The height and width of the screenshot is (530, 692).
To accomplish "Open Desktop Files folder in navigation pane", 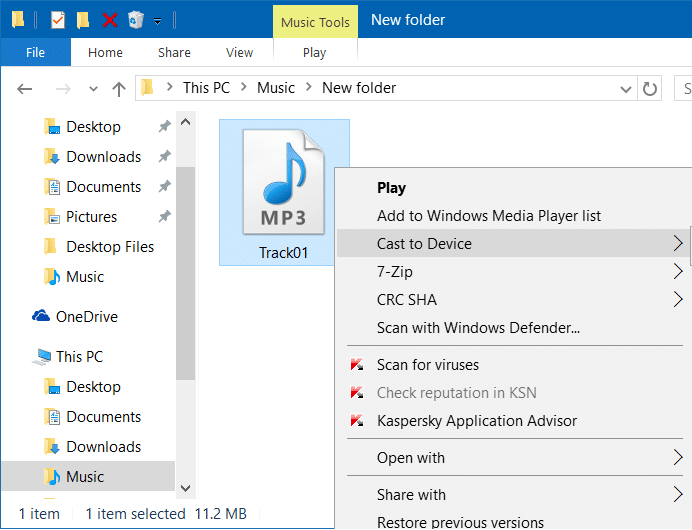I will [x=110, y=247].
